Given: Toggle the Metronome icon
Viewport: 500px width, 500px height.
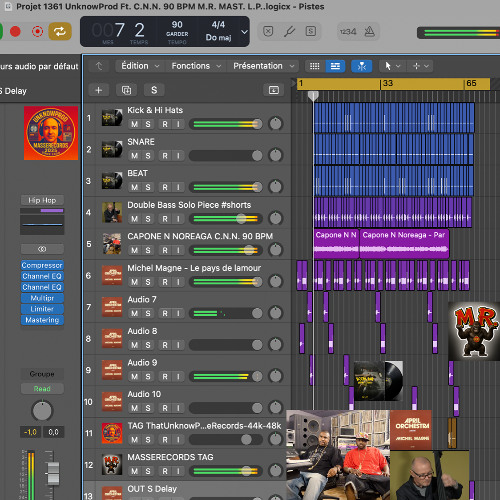Looking at the screenshot, I should 369,32.
